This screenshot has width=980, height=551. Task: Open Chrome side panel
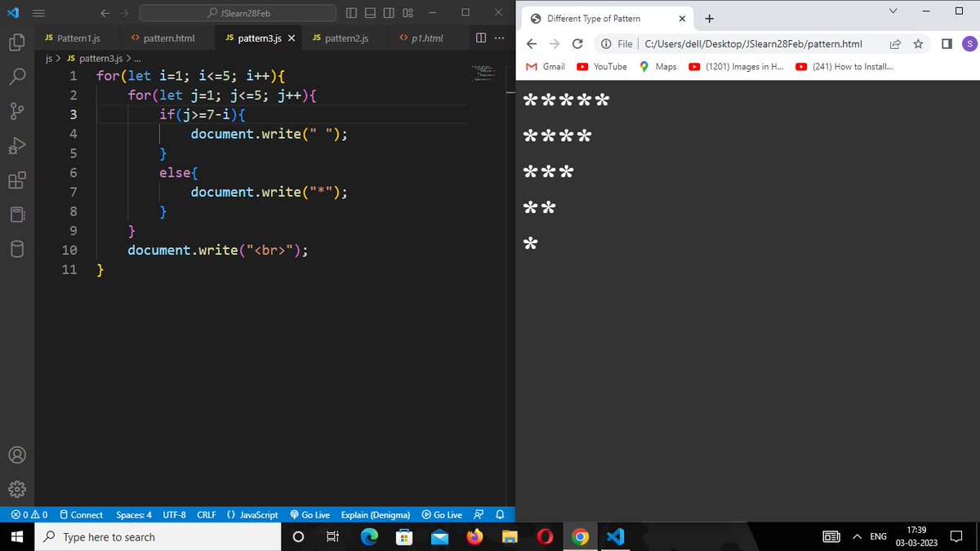(947, 44)
